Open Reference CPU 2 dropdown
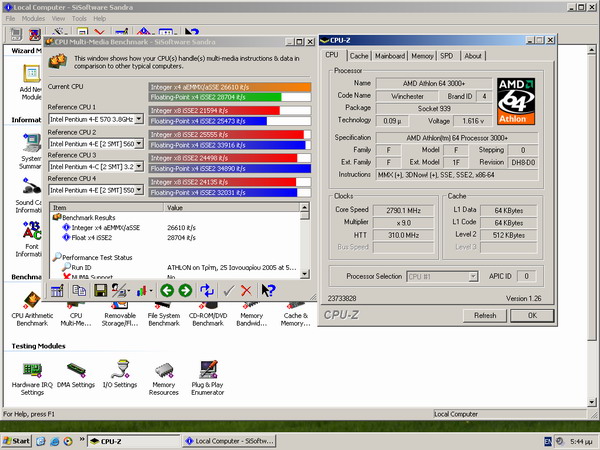This screenshot has height=450, width=600. [139, 144]
